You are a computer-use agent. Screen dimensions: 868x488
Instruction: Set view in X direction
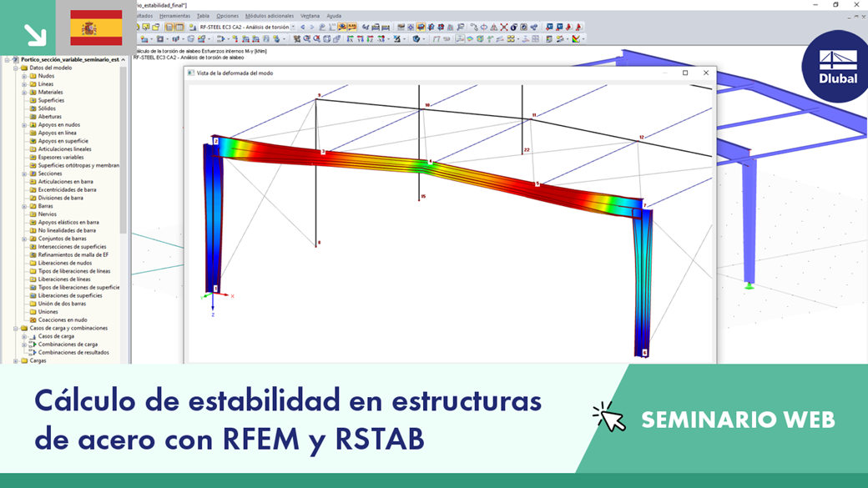(351, 38)
